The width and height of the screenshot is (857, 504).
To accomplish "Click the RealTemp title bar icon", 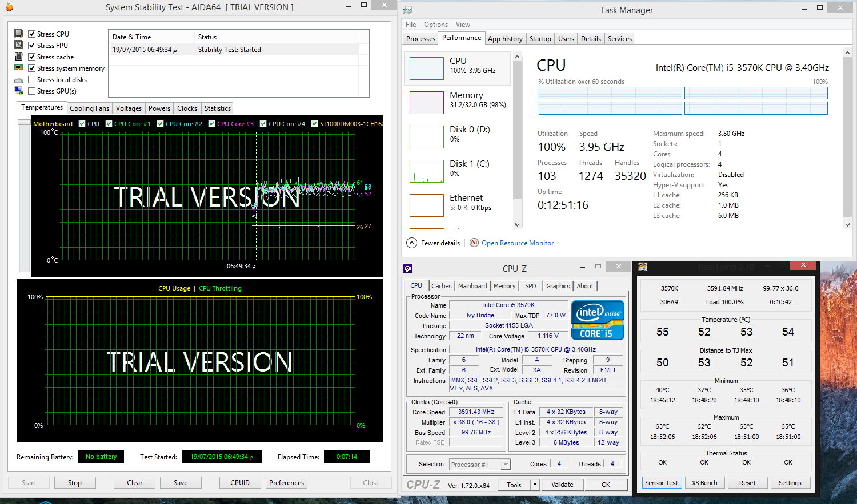I will (x=643, y=267).
